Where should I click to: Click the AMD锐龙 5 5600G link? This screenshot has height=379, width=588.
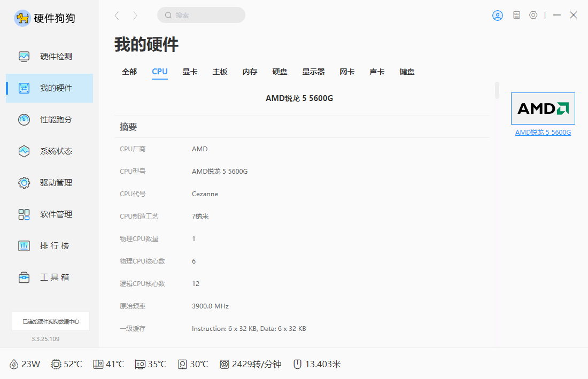click(x=543, y=133)
